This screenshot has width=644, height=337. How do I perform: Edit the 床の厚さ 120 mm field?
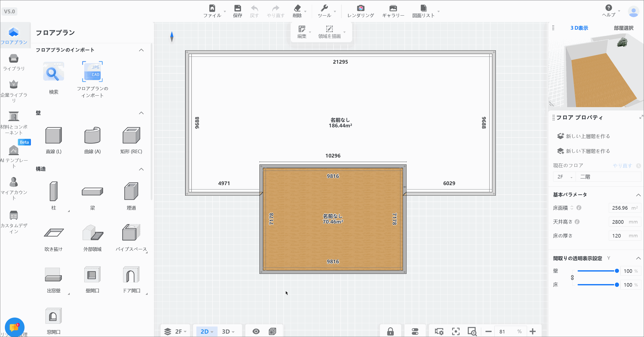coord(625,236)
